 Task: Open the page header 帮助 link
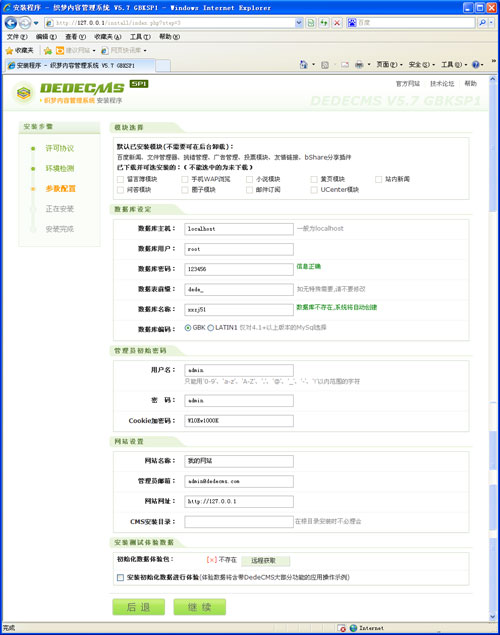pyautogui.click(x=470, y=84)
